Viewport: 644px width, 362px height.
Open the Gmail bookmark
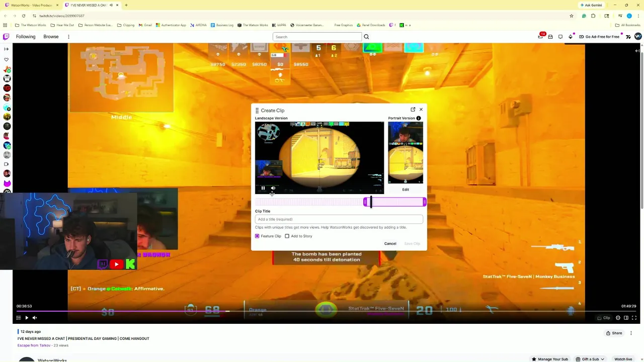pyautogui.click(x=144, y=25)
